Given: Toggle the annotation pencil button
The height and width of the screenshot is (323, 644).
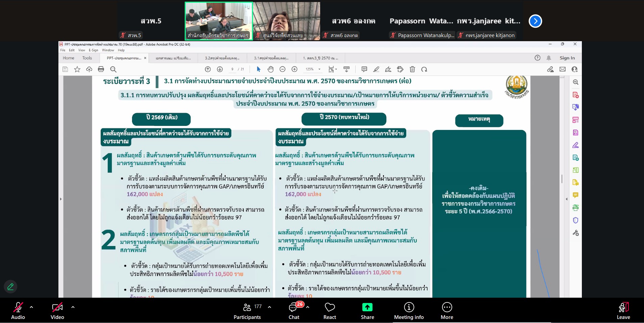Looking at the screenshot, I should (10, 287).
